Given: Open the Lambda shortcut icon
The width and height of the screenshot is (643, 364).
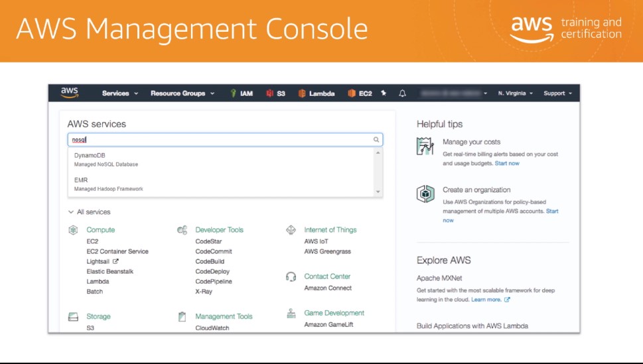Looking at the screenshot, I should pyautogui.click(x=302, y=93).
